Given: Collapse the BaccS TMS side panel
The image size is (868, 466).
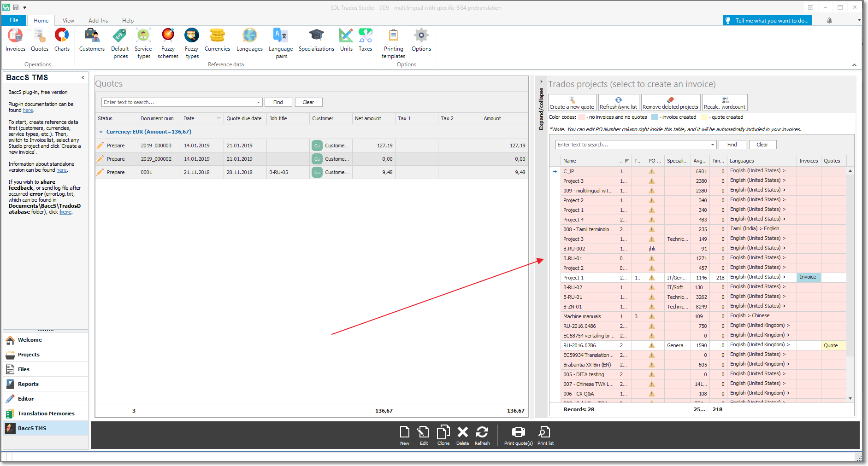Looking at the screenshot, I should click(83, 77).
